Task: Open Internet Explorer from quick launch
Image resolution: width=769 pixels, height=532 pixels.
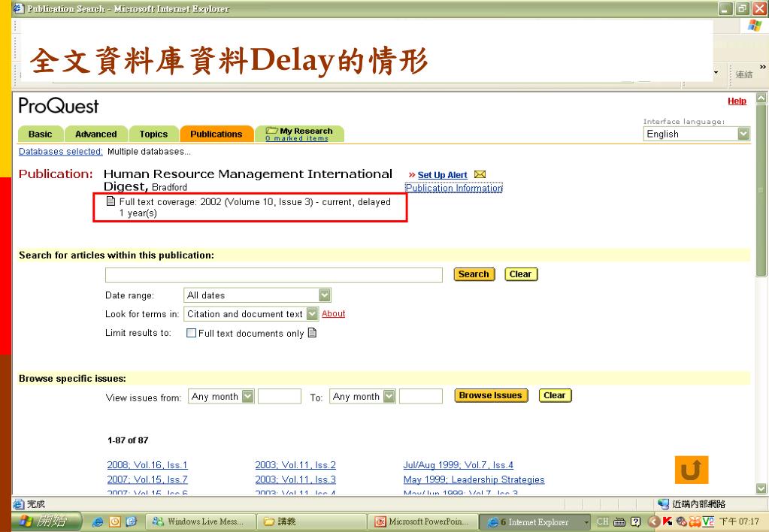Action: [x=98, y=521]
